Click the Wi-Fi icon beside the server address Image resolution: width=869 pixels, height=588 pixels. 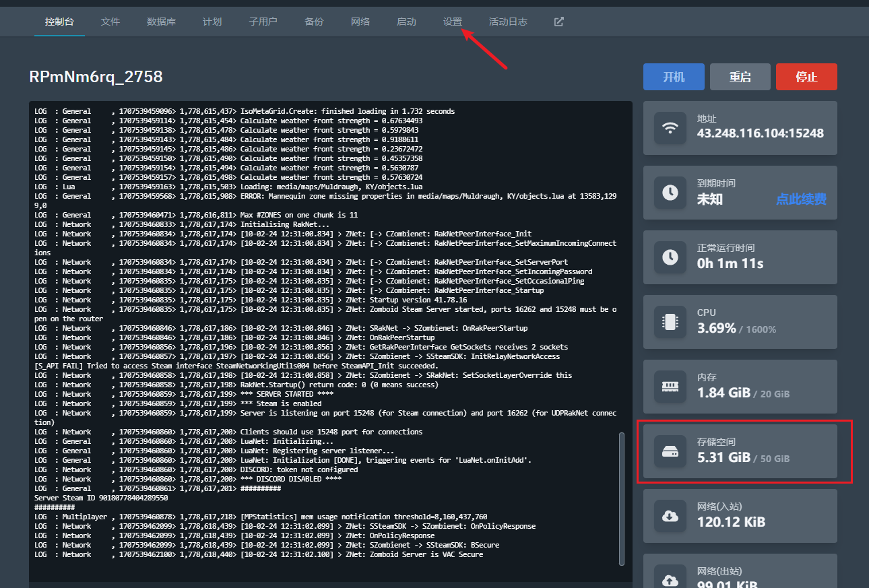point(670,128)
